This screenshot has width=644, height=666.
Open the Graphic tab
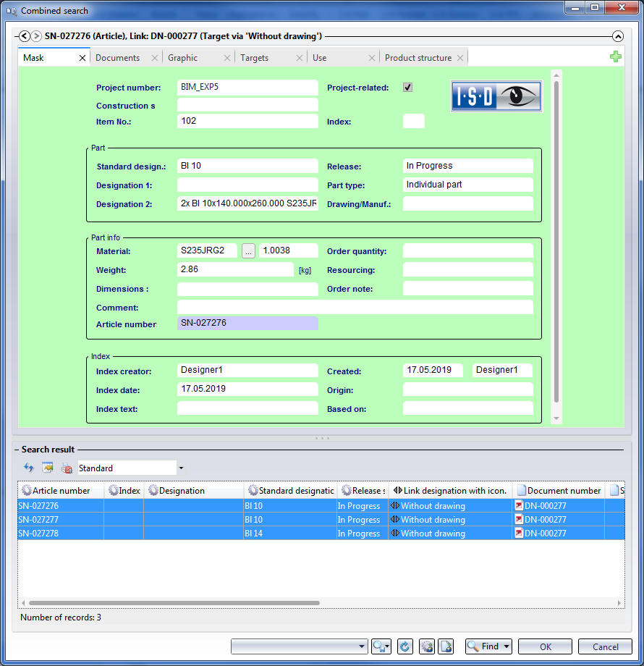(182, 58)
